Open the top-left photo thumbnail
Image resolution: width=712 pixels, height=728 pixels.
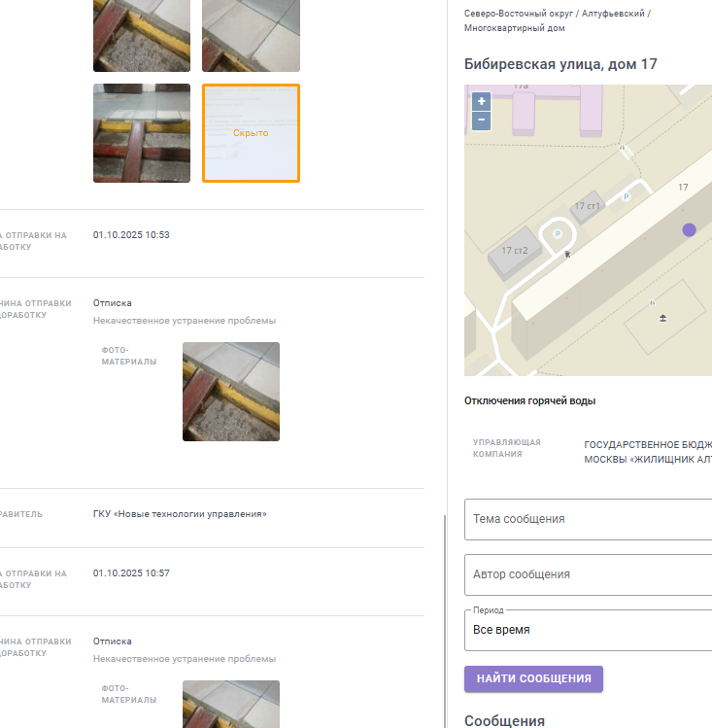point(142,36)
